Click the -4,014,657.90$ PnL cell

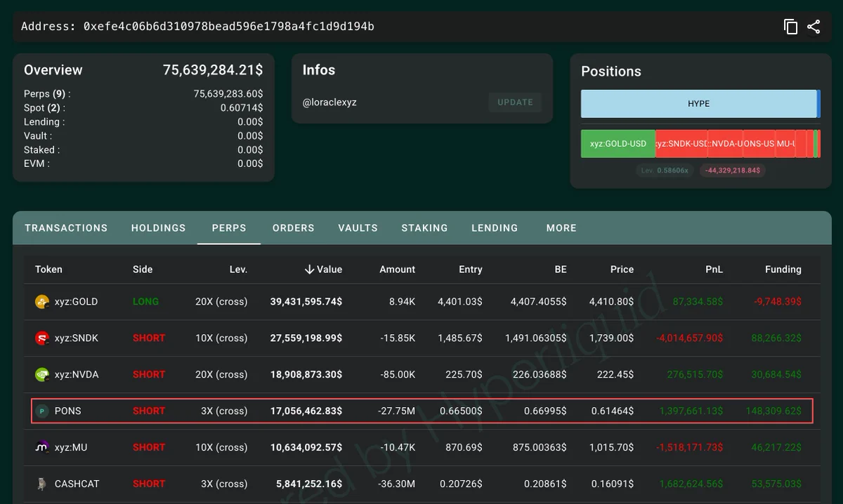coord(689,338)
